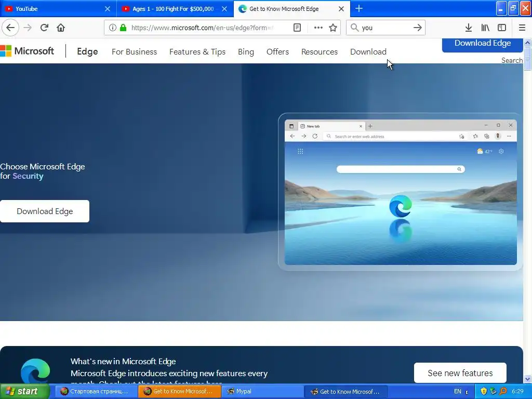532x399 pixels.
Task: Click the Search link in header
Action: 512,60
